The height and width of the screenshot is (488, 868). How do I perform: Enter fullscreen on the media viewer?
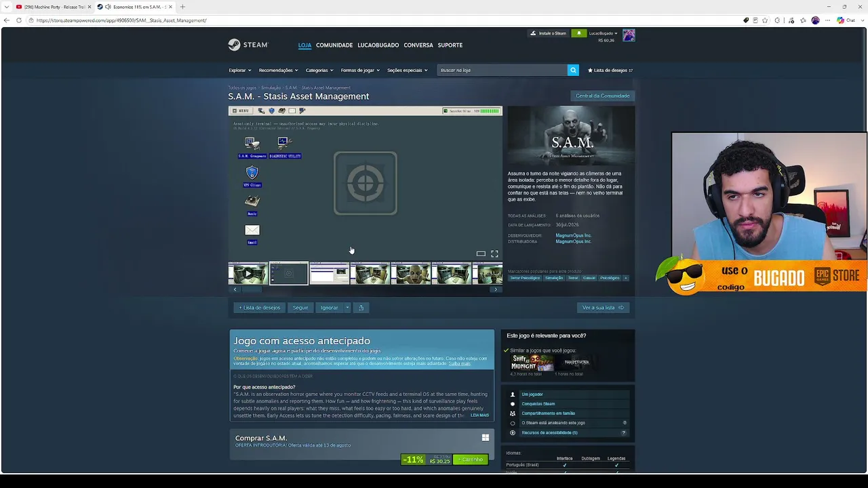coord(494,253)
